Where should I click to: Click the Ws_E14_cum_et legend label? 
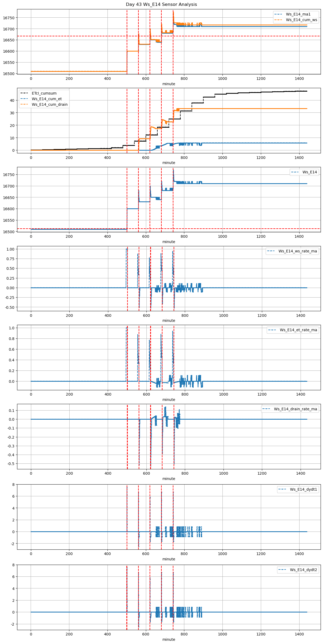[47, 99]
